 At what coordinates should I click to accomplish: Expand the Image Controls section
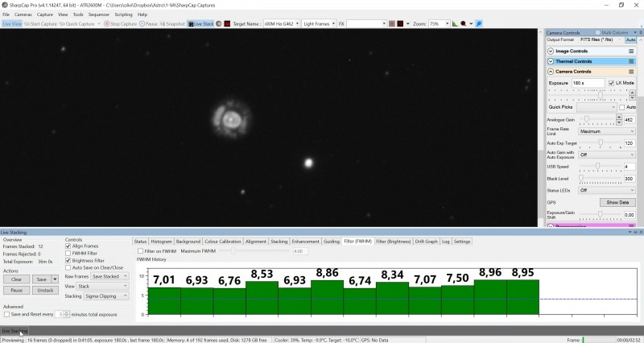551,52
